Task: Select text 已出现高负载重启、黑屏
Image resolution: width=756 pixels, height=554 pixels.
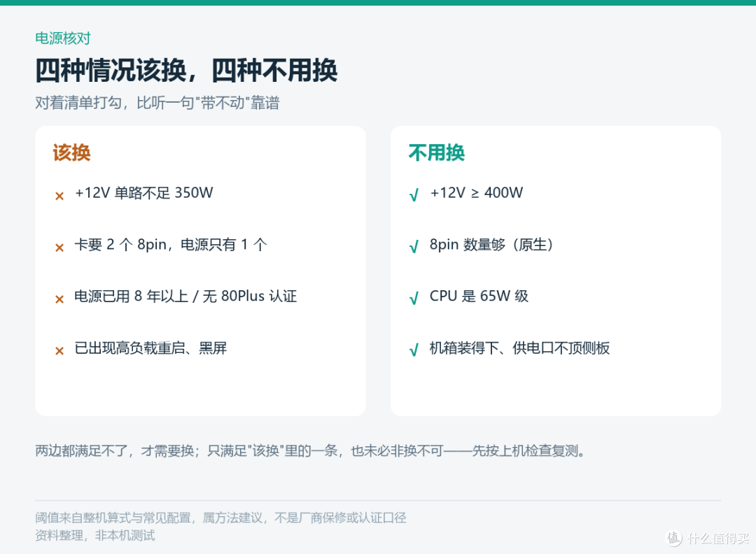Action: point(150,348)
